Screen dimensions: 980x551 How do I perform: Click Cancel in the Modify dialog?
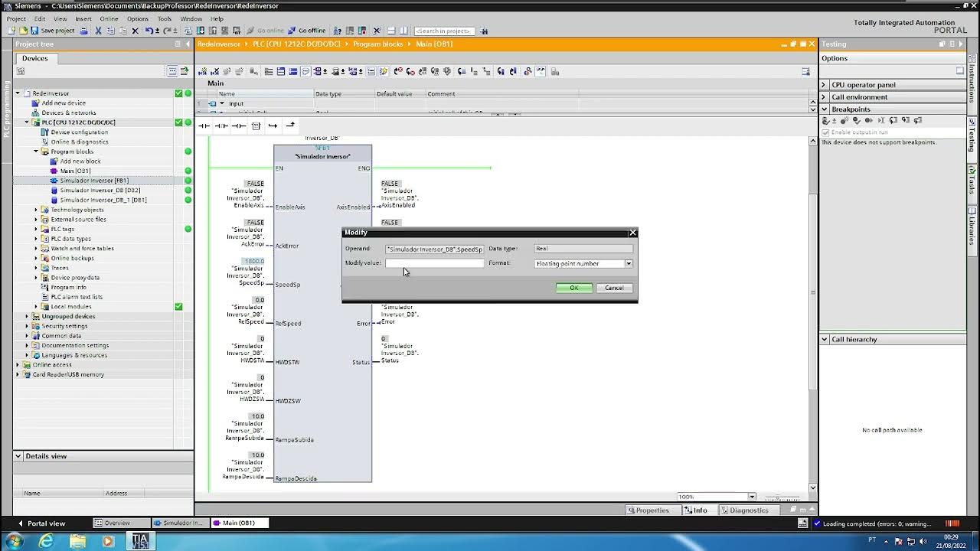[x=614, y=288]
